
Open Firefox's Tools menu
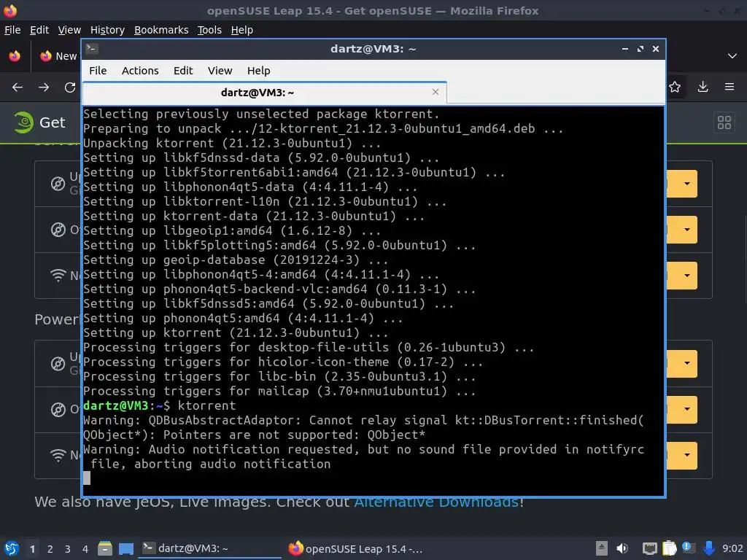pyautogui.click(x=209, y=30)
